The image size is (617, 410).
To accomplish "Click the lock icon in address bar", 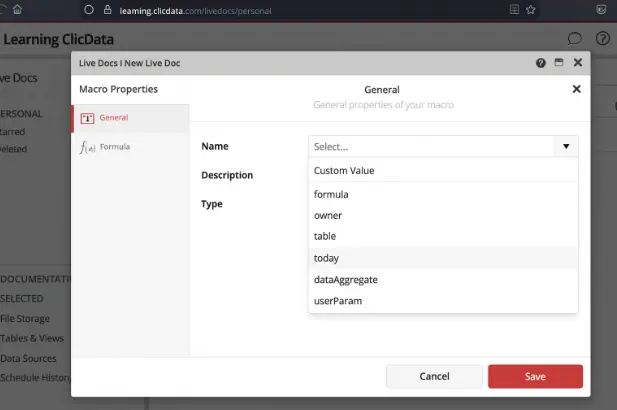I will pyautogui.click(x=107, y=10).
